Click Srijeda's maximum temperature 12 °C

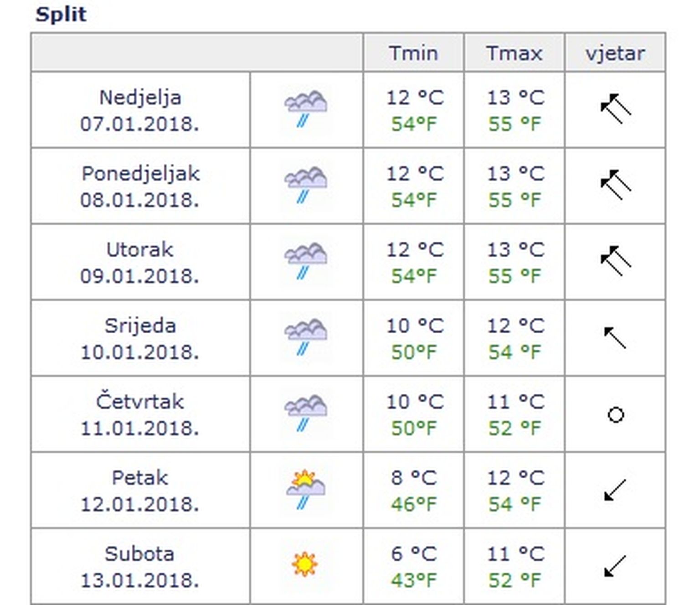pyautogui.click(x=515, y=326)
